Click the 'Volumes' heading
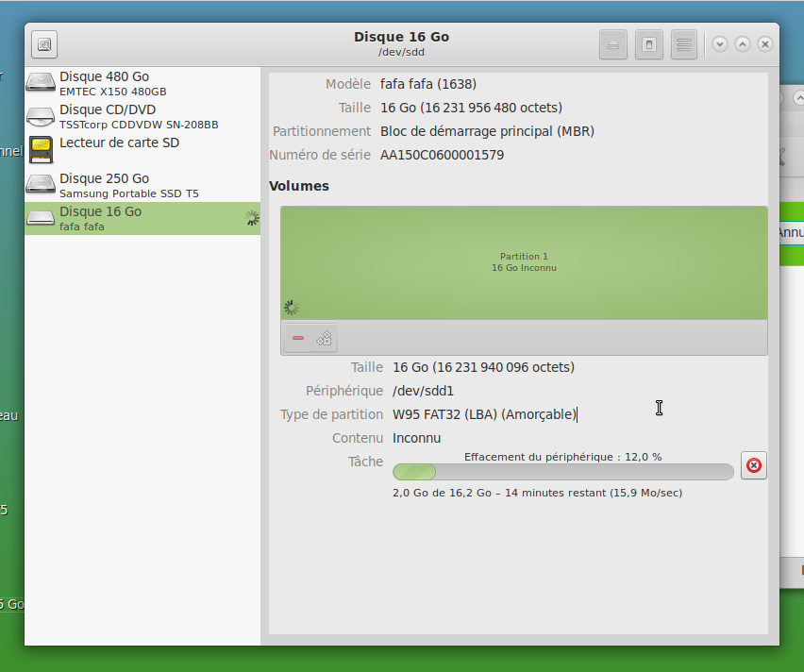This screenshot has height=672, width=804. click(299, 186)
